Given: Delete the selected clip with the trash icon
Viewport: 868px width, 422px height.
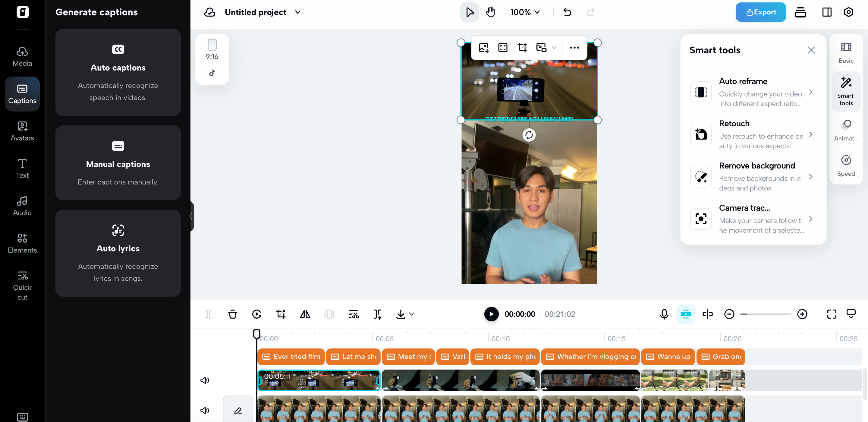Looking at the screenshot, I should [x=232, y=314].
